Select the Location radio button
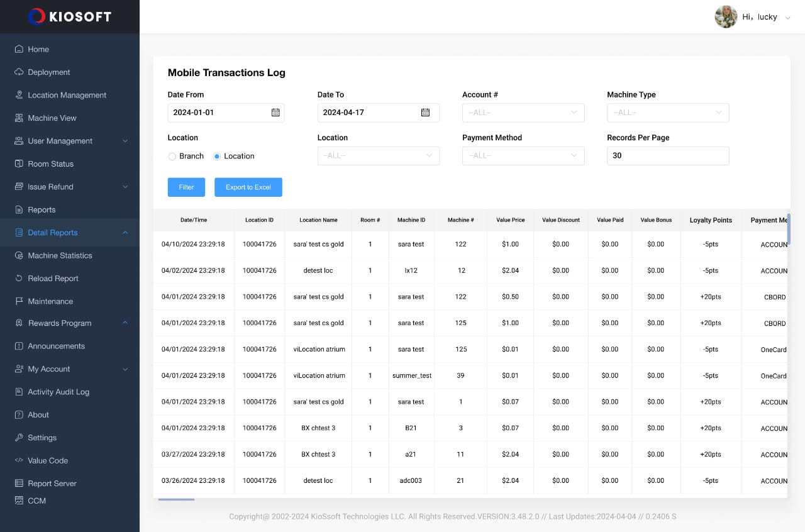Viewport: 805px width, 532px height. pyautogui.click(x=217, y=157)
